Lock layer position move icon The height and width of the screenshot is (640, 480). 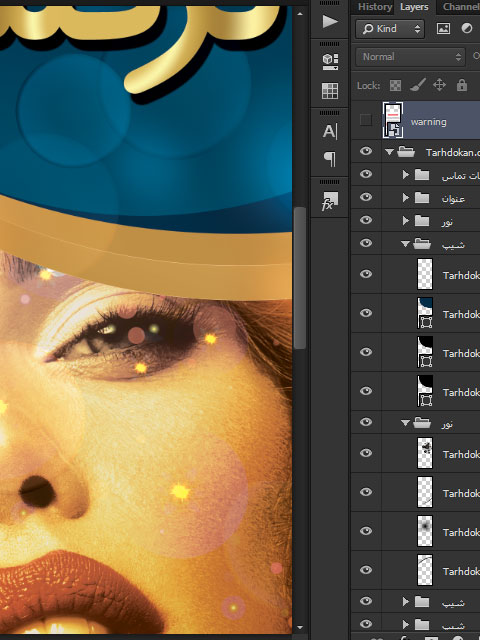[439, 85]
